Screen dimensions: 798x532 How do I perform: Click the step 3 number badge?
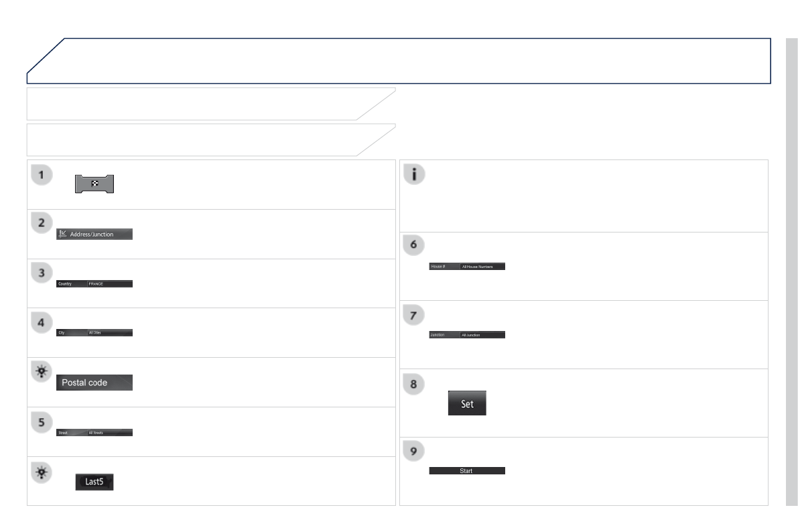[42, 275]
